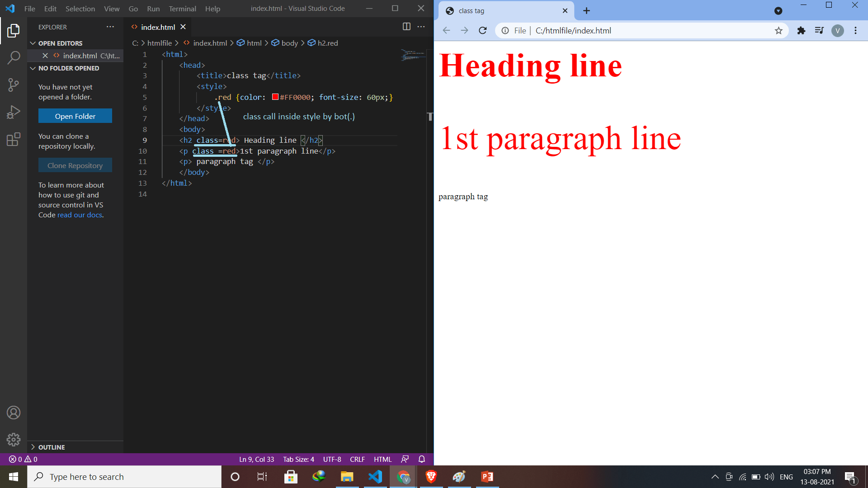This screenshot has height=488, width=868.
Task: Click the red #FF0000 color swatch in code
Action: (274, 97)
